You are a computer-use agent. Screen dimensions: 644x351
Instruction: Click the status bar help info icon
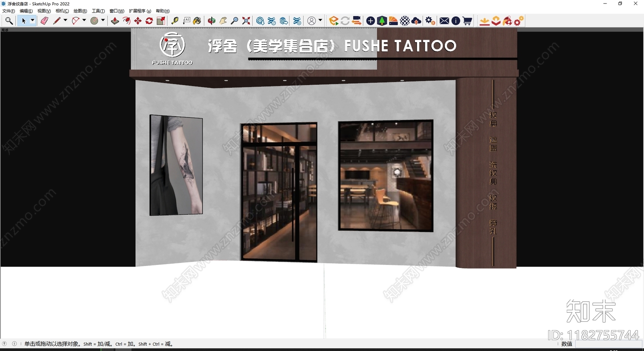pyautogui.click(x=14, y=344)
